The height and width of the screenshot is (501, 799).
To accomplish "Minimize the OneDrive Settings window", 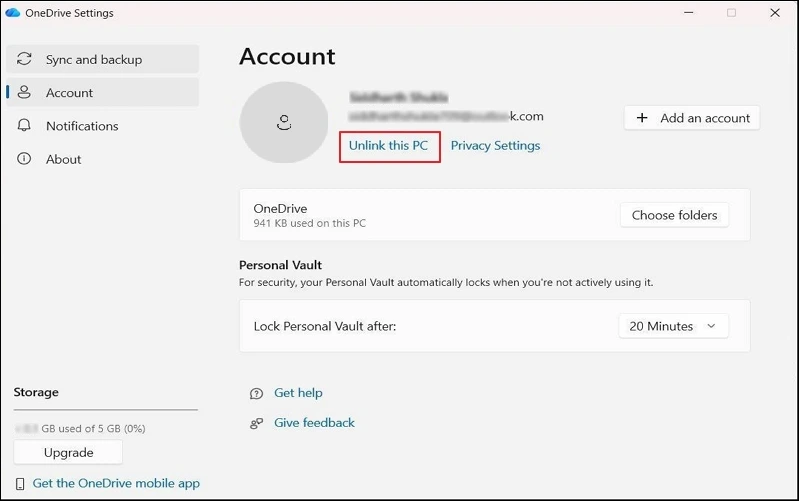I will (x=688, y=13).
